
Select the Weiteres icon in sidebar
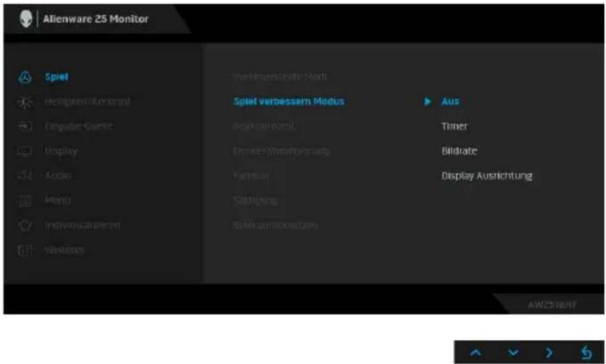pos(25,250)
